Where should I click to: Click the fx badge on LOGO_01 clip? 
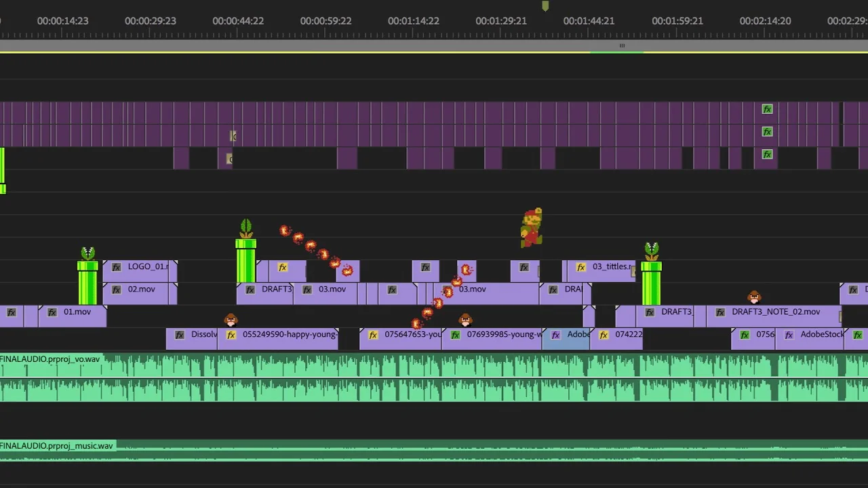(117, 267)
